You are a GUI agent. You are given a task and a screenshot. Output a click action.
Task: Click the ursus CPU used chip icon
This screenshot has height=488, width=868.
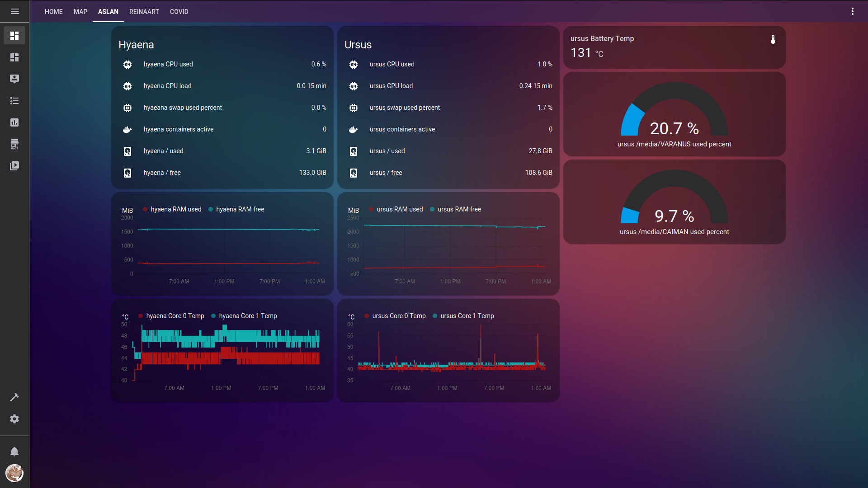354,65
